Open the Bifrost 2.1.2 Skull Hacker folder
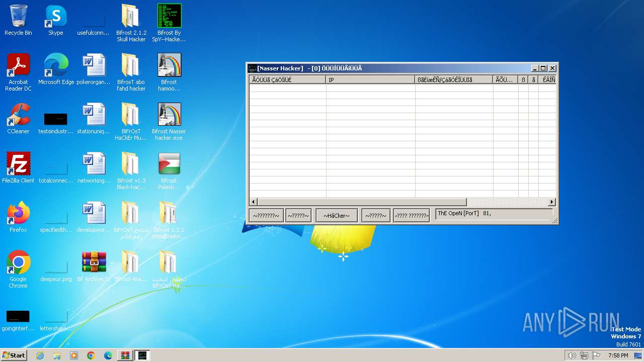Screen dimensions: 644x362 point(131,23)
